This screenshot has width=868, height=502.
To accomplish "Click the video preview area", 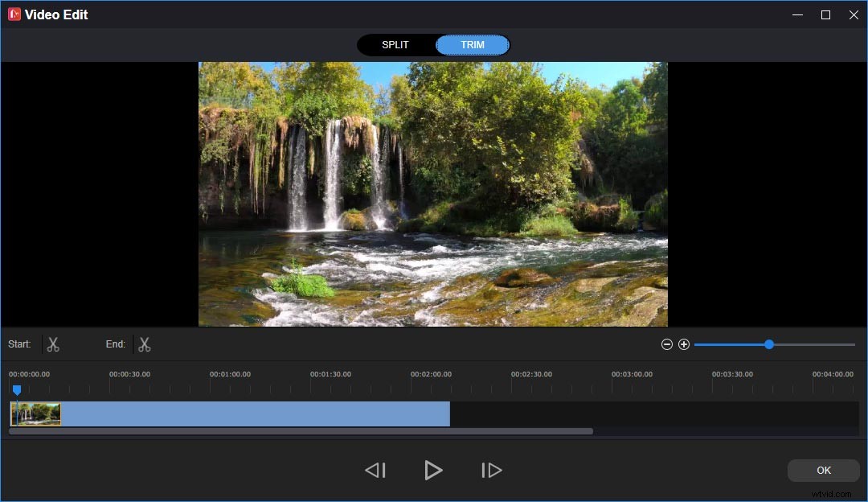I will click(x=433, y=194).
